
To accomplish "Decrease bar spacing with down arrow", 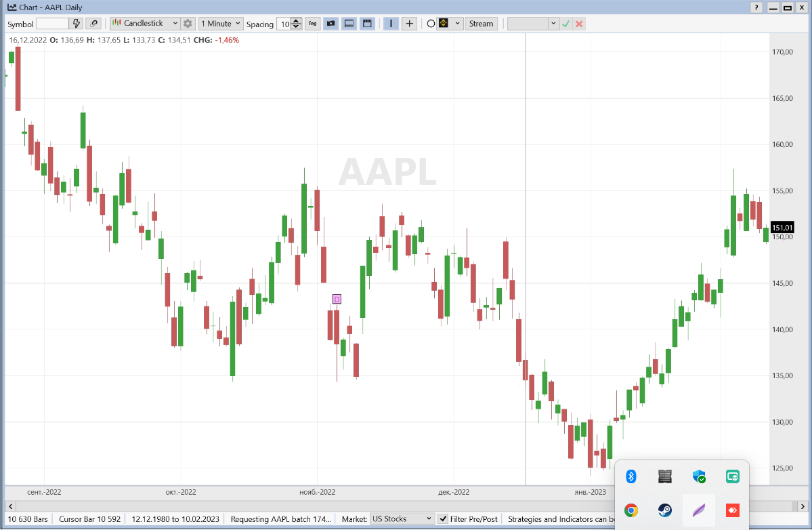I will (296, 26).
